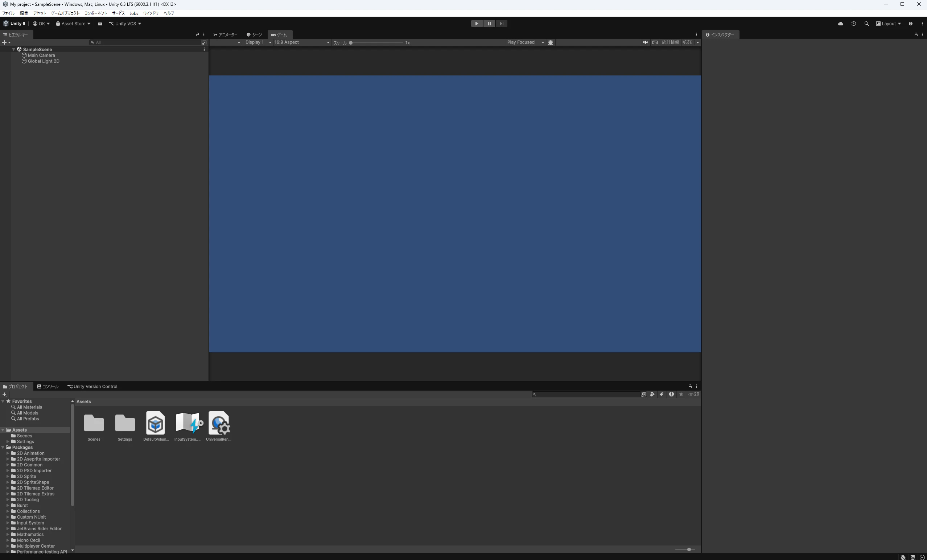Click the Unity 6 logo button
This screenshot has width=927, height=560.
14,23
